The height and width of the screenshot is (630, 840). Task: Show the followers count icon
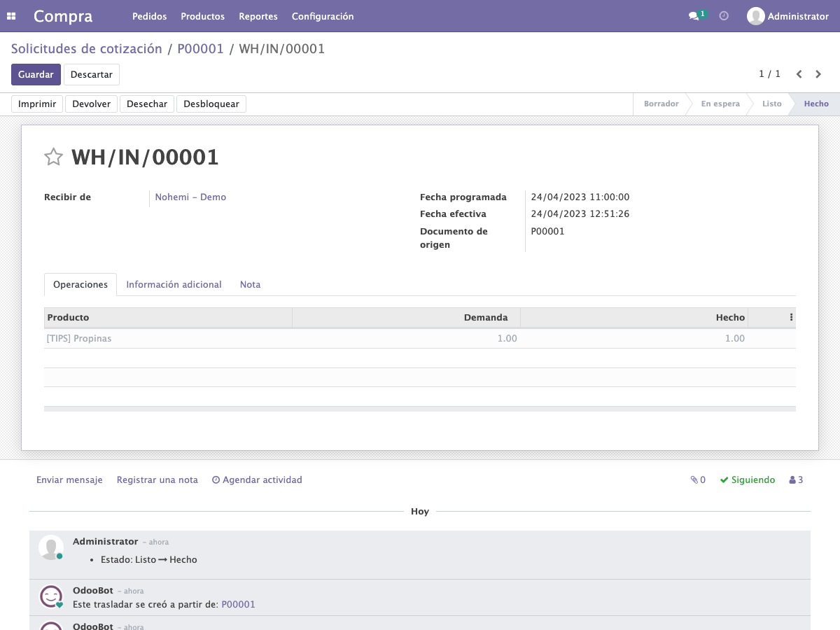click(796, 480)
